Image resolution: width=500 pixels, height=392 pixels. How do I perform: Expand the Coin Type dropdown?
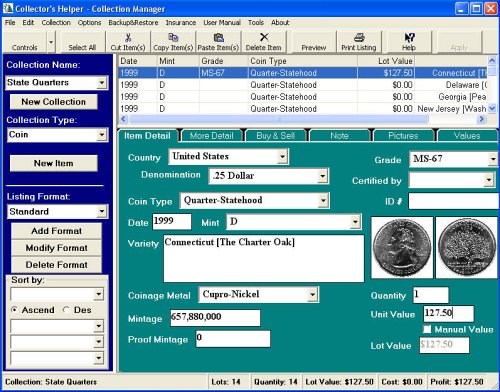(323, 201)
